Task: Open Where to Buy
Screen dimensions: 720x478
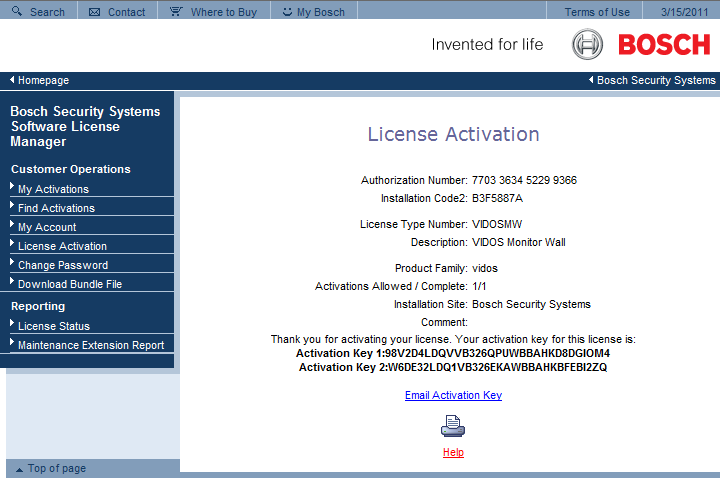Action: point(224,12)
